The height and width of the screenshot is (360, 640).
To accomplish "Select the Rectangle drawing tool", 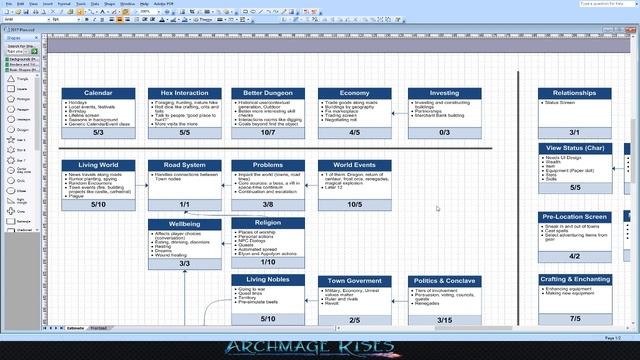I will pos(245,12).
